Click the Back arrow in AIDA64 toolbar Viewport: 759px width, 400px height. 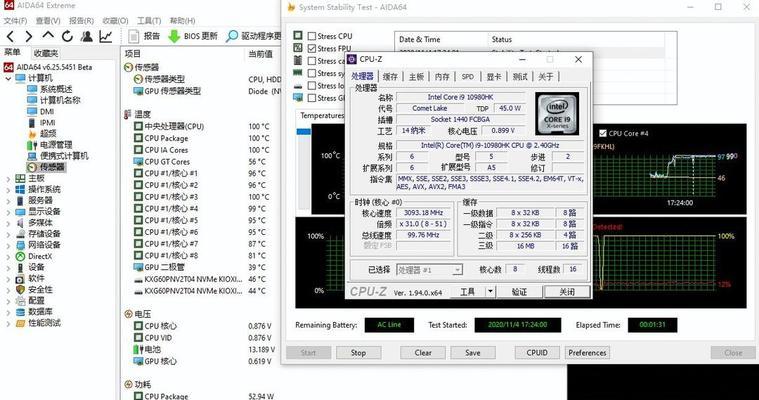coord(11,36)
